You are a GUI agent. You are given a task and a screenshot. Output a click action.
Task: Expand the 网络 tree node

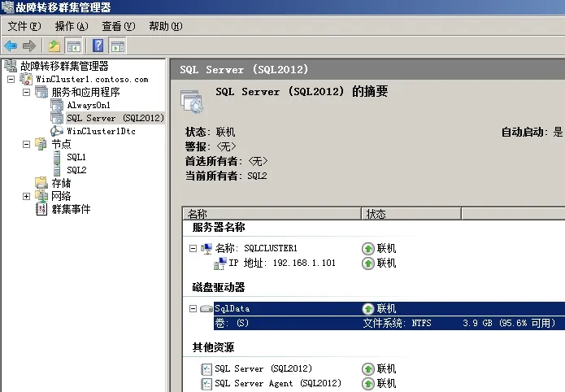tap(26, 196)
